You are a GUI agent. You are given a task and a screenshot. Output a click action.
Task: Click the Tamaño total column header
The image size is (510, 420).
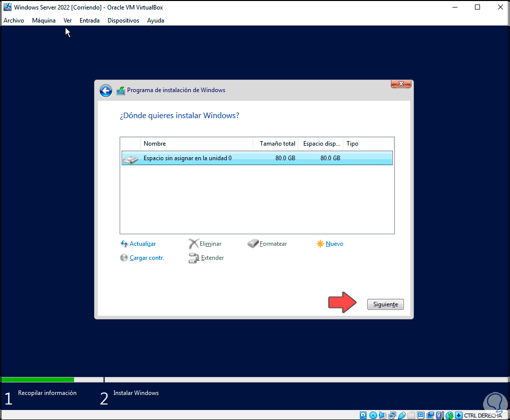pos(275,144)
